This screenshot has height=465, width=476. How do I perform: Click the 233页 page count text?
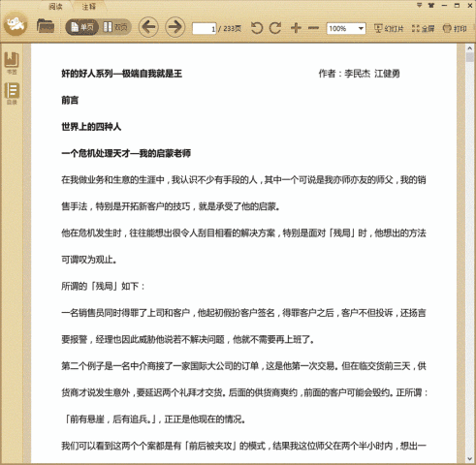coord(232,29)
